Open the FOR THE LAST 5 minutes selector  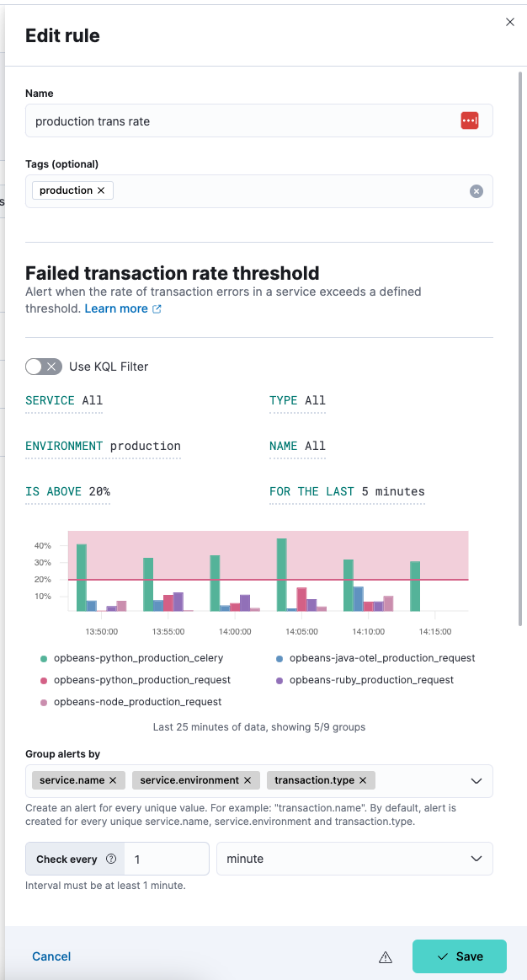(x=346, y=491)
